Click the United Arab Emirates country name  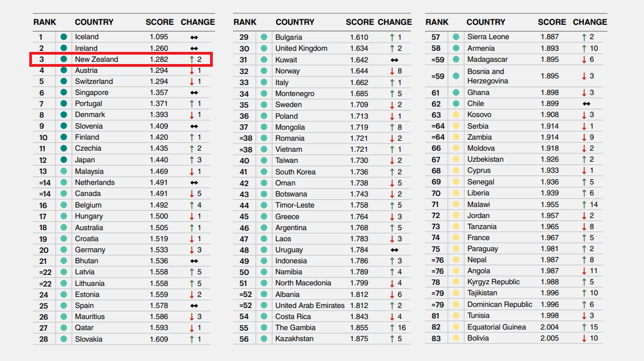[310, 305]
